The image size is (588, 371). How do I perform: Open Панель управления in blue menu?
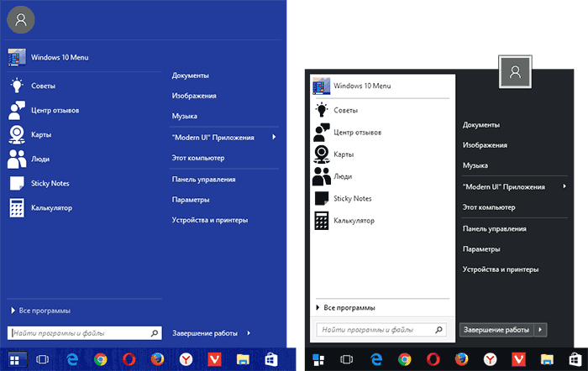click(203, 180)
